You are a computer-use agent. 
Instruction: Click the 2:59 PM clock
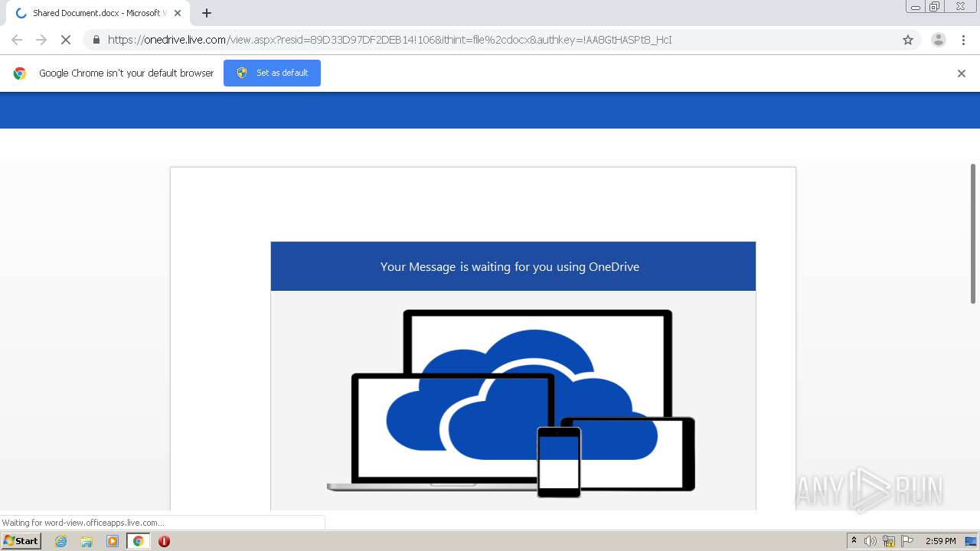(940, 541)
